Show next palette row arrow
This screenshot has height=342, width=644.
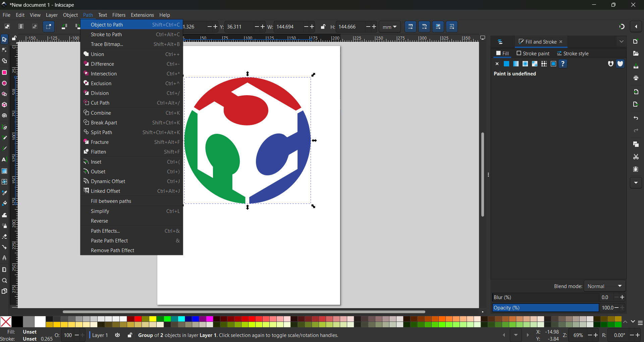(x=633, y=322)
